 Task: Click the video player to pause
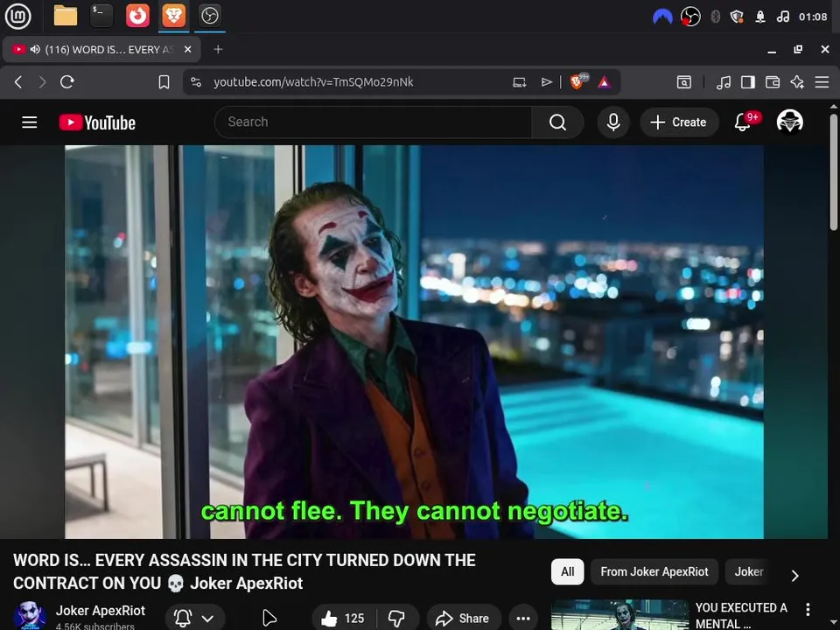click(414, 342)
